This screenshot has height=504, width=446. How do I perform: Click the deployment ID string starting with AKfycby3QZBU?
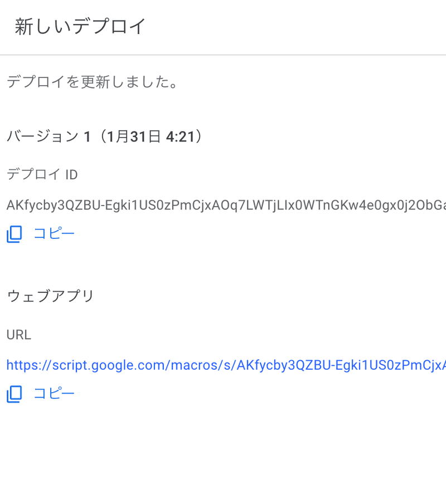pos(223,205)
